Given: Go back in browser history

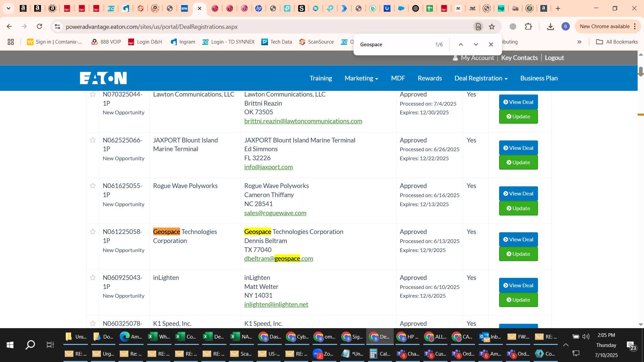Looking at the screenshot, I should coord(9,26).
